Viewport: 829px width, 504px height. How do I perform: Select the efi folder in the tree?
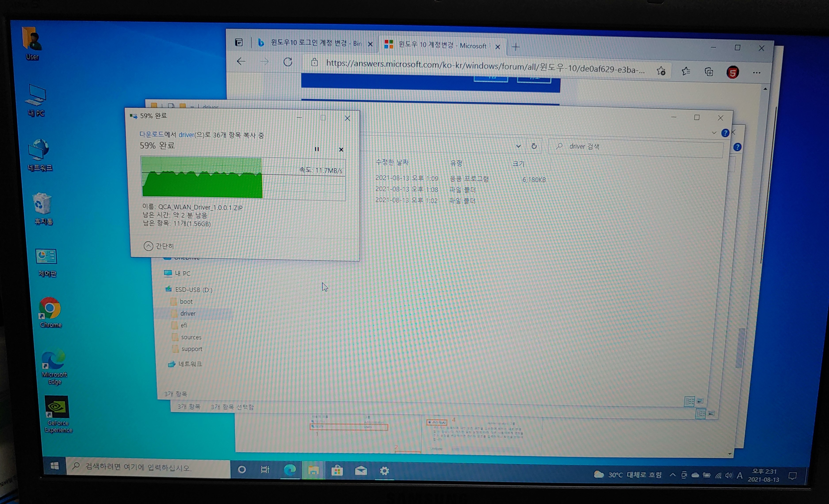180,325
